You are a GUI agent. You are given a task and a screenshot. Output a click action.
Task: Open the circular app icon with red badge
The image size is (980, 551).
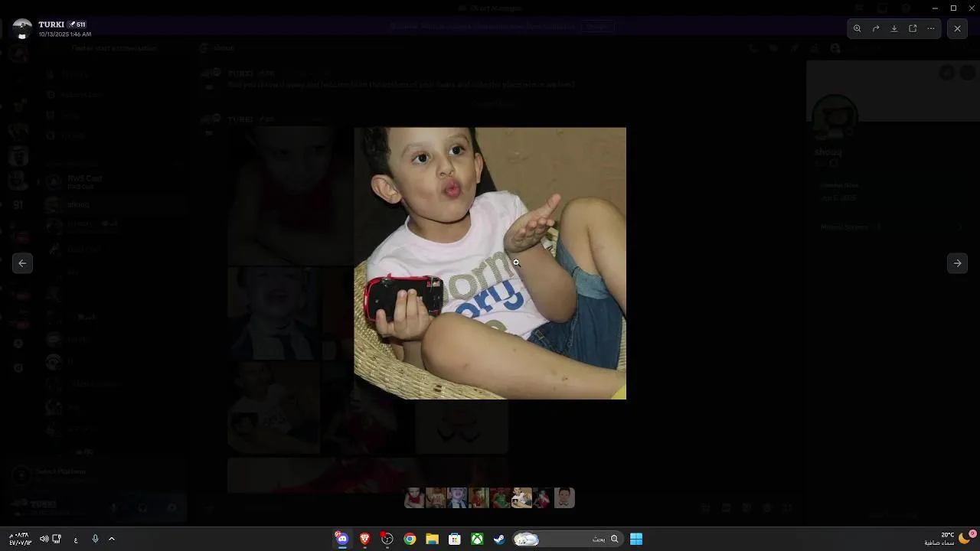click(387, 539)
